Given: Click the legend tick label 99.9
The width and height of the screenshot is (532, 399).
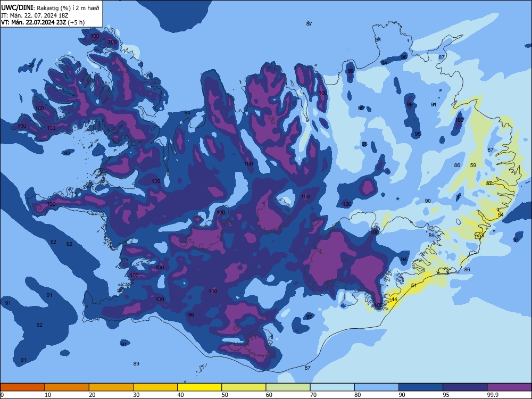Looking at the screenshot, I should [x=492, y=395].
